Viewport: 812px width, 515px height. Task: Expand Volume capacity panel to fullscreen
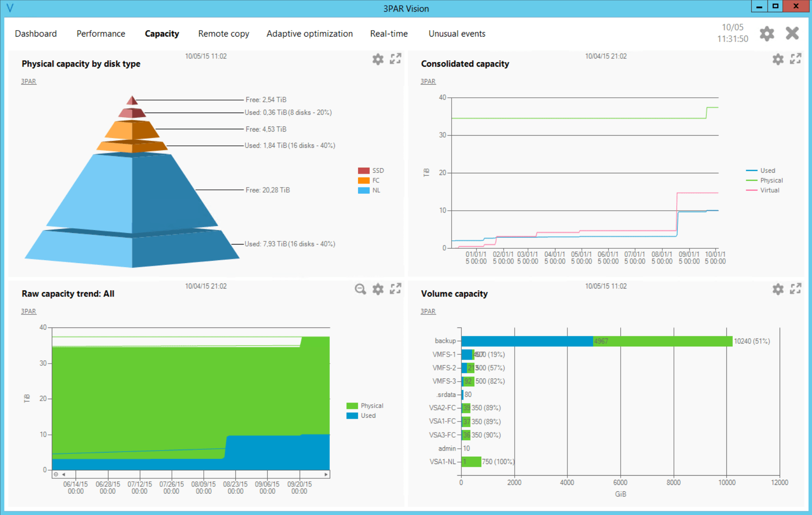(796, 289)
